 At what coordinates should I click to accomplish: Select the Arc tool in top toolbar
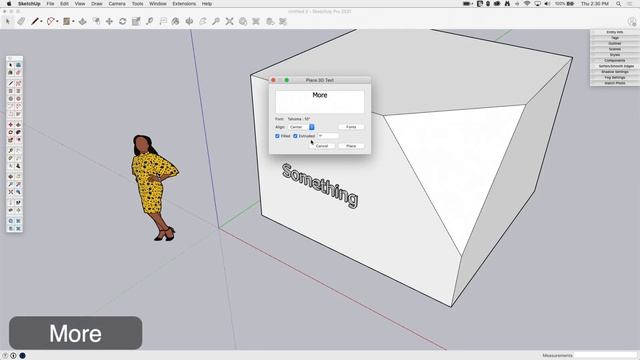(x=51, y=21)
